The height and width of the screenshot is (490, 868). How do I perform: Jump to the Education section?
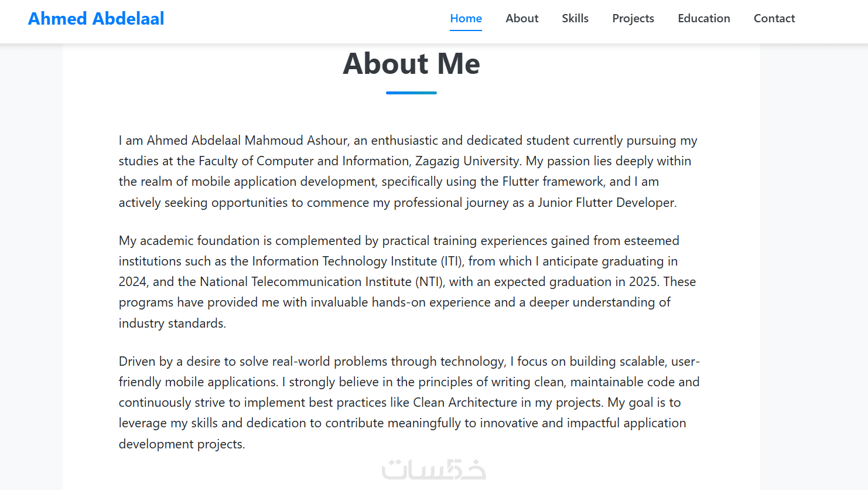(x=704, y=18)
